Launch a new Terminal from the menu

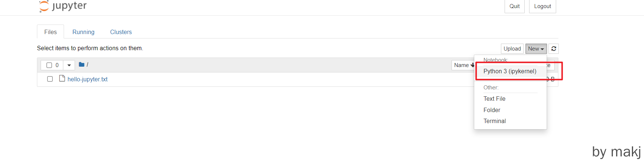tap(495, 121)
